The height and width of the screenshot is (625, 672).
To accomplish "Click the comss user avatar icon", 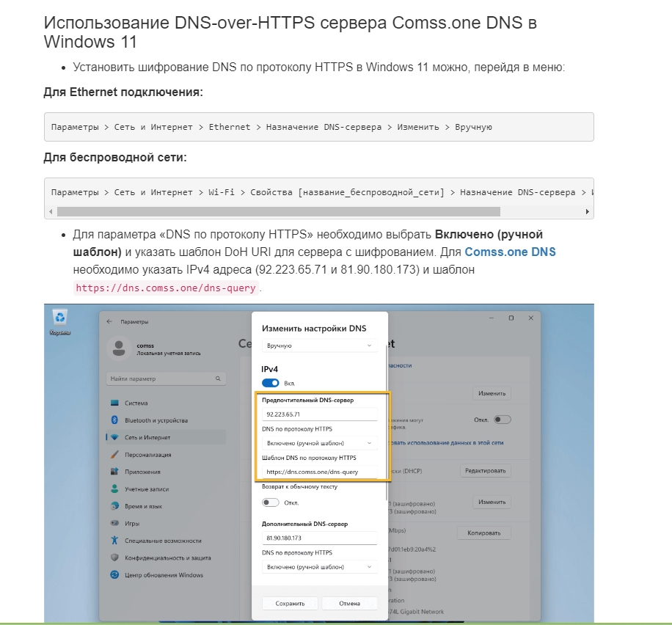I will click(x=119, y=348).
